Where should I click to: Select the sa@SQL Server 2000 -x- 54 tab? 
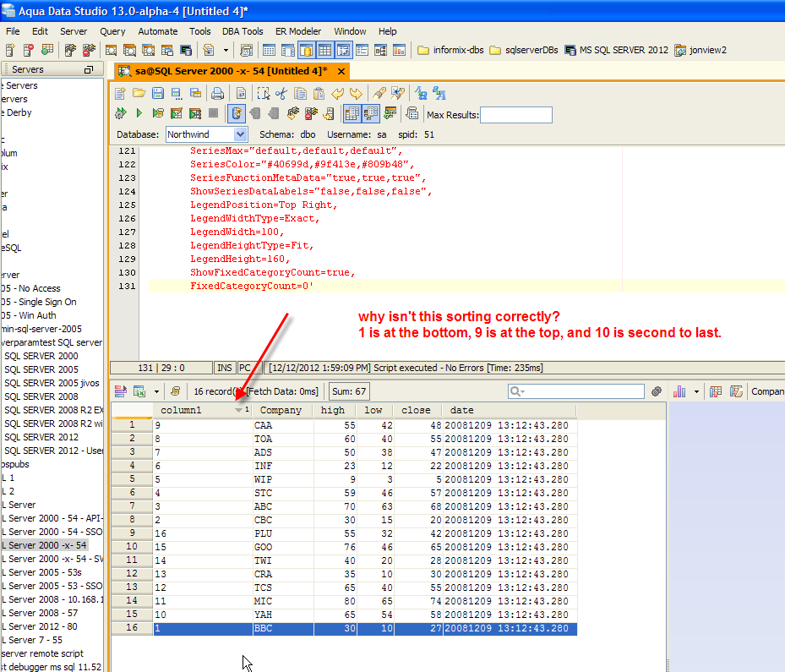click(x=231, y=71)
